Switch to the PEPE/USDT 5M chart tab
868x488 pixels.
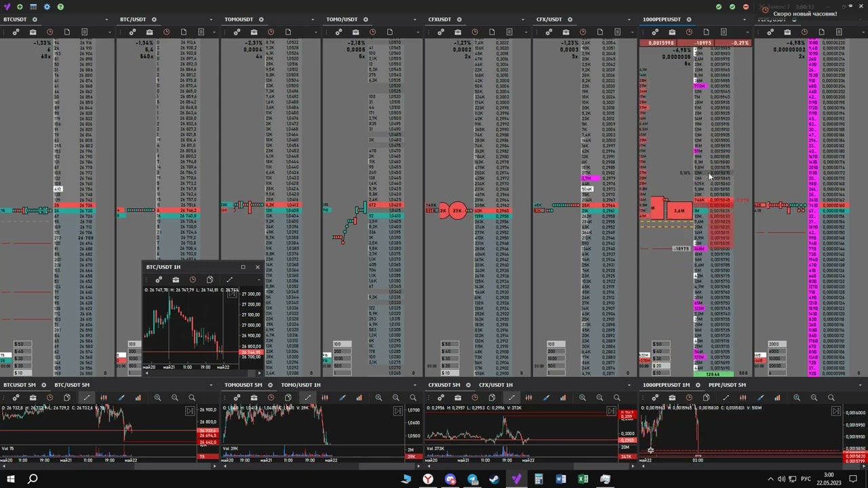727,385
